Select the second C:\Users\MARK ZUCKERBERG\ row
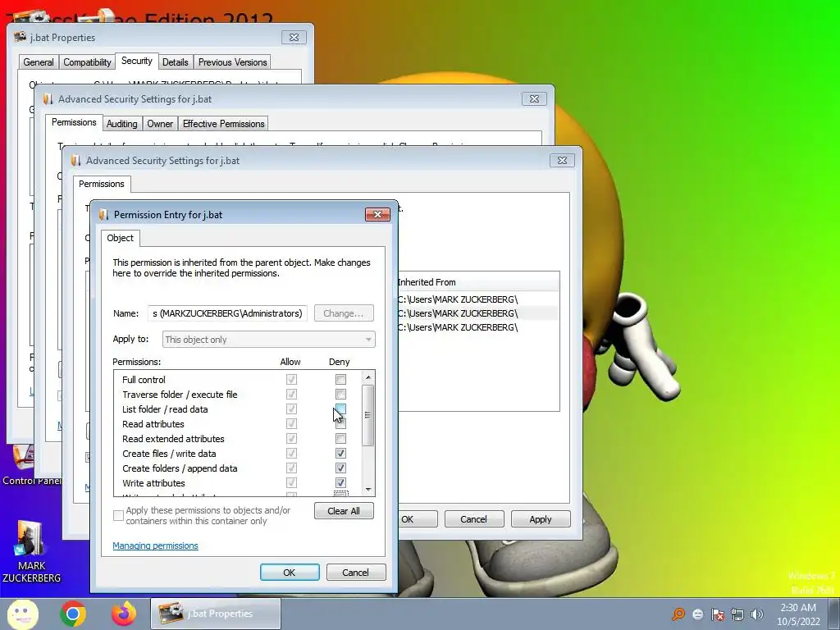840x630 pixels. (x=478, y=313)
